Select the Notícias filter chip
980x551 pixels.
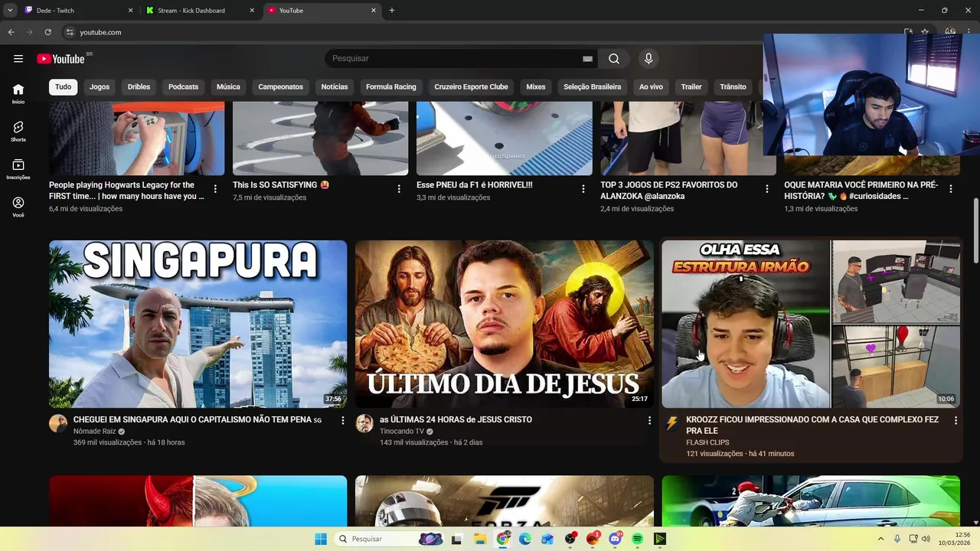tap(335, 86)
